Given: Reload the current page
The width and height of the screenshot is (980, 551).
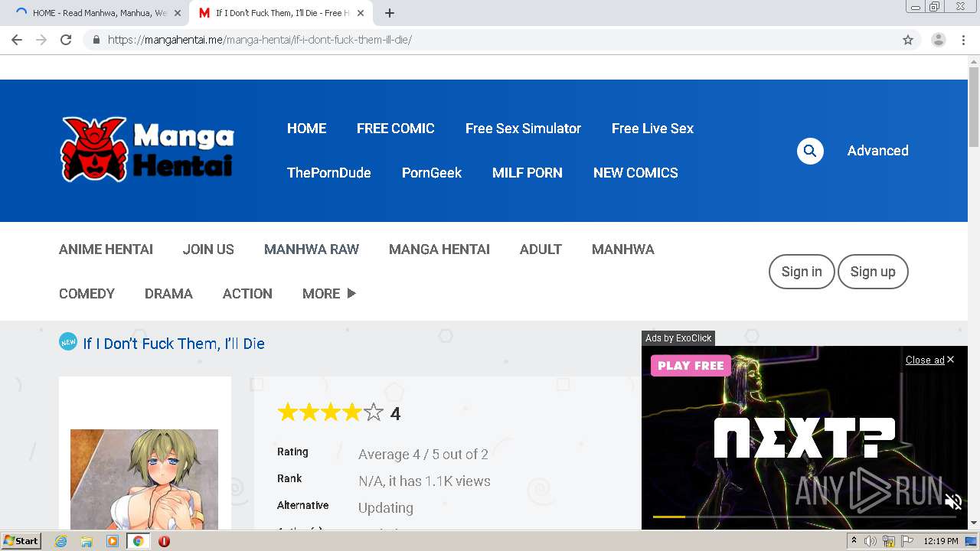Looking at the screenshot, I should [66, 40].
